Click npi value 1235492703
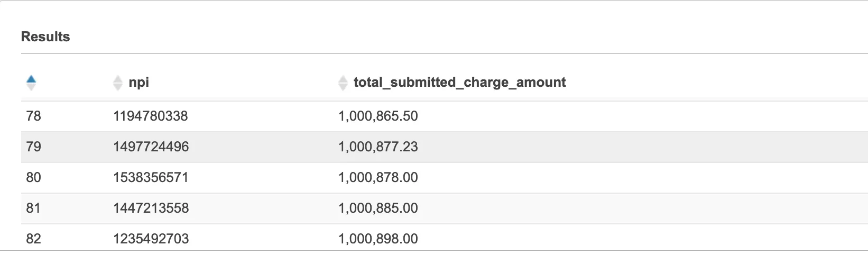 coord(151,239)
